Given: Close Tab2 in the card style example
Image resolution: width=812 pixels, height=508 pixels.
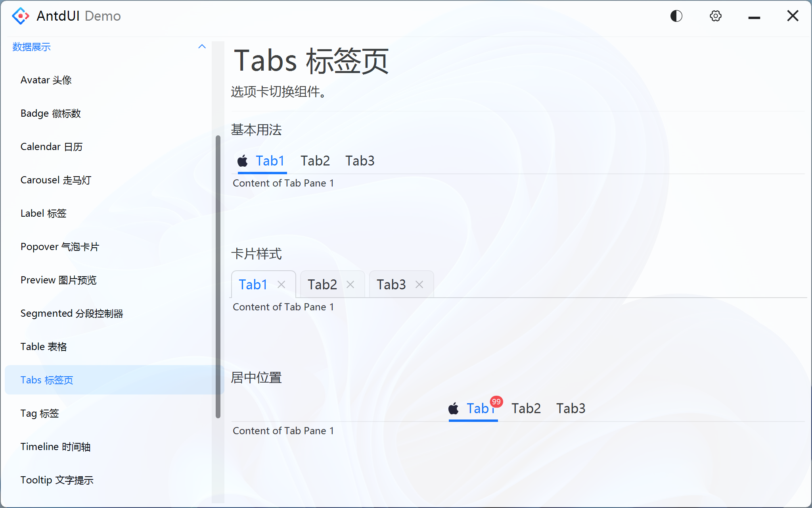Looking at the screenshot, I should pos(350,285).
